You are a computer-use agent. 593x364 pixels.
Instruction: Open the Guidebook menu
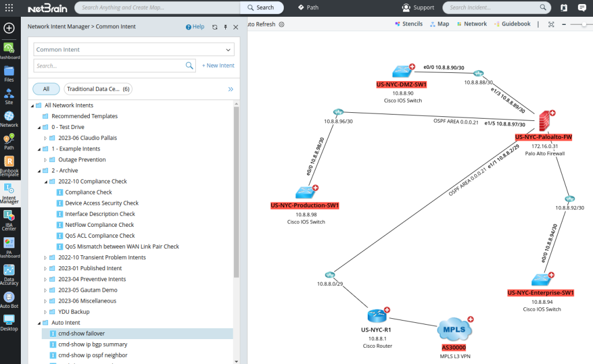tap(512, 24)
